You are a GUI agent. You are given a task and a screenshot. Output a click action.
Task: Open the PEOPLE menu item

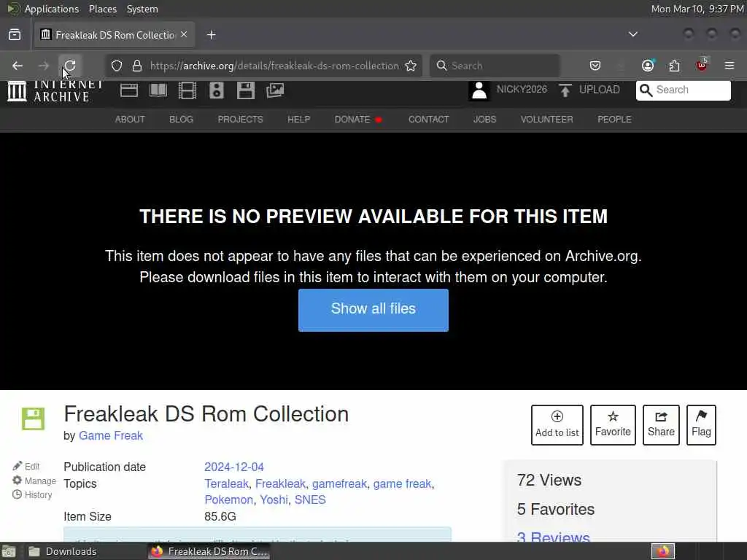coord(614,120)
